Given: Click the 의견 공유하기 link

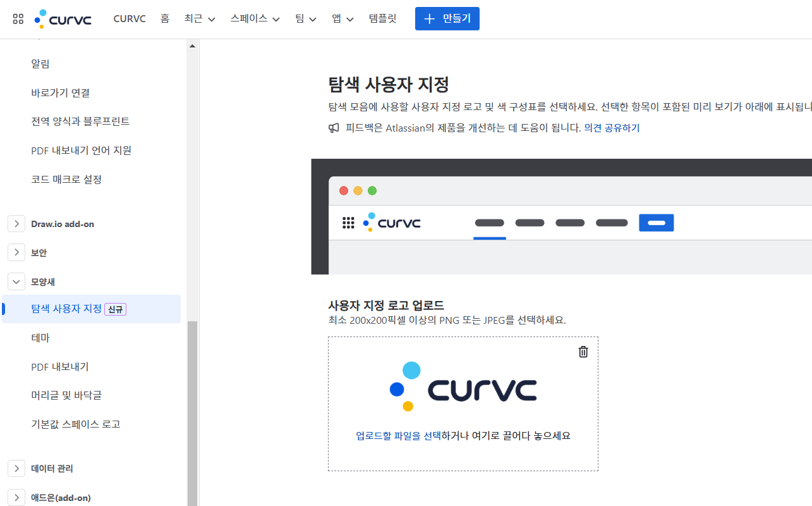Looking at the screenshot, I should coord(612,128).
